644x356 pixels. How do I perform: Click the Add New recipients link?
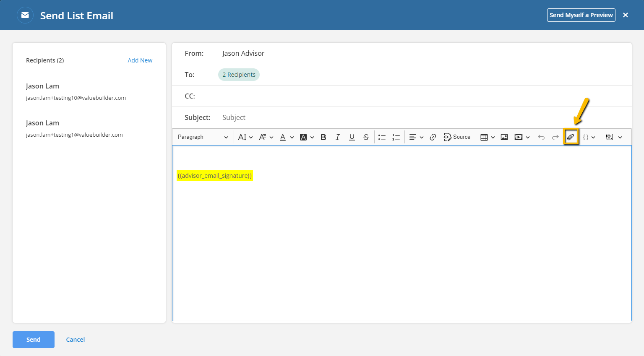pos(140,60)
